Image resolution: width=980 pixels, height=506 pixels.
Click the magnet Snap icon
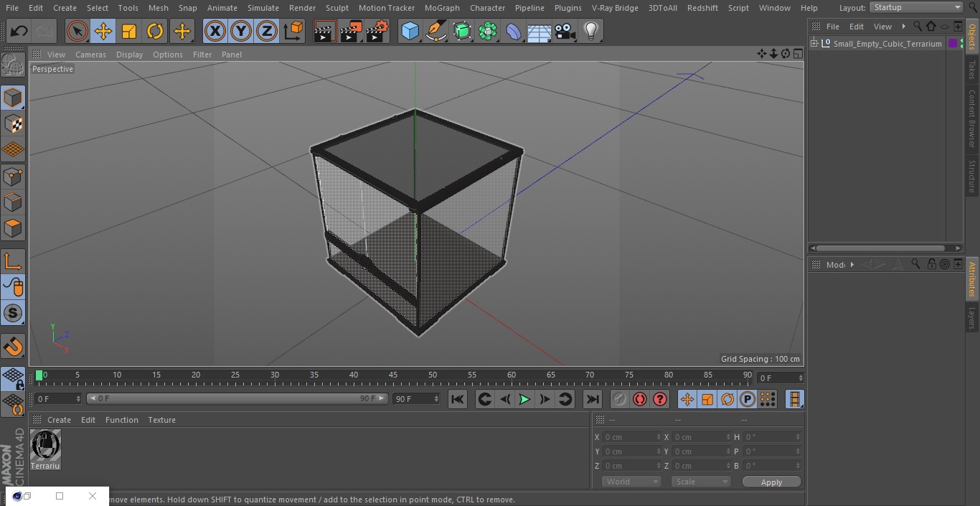coord(13,347)
